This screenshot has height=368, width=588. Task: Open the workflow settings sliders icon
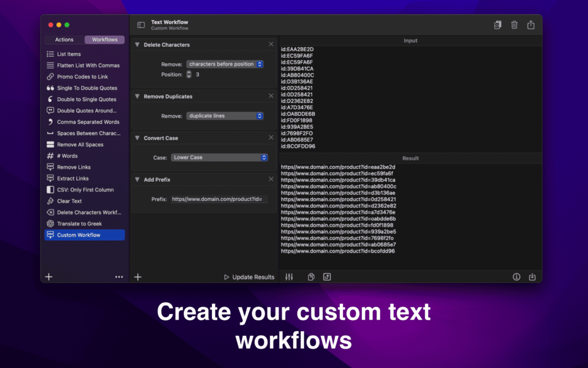289,277
